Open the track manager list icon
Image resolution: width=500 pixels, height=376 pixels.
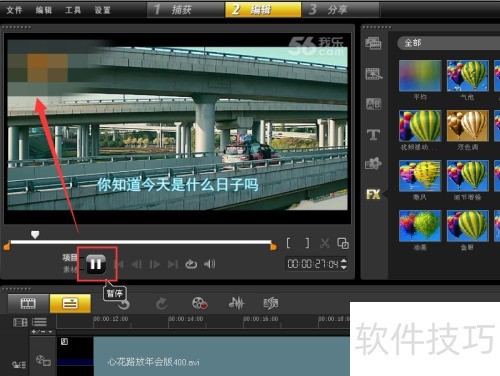[x=39, y=322]
